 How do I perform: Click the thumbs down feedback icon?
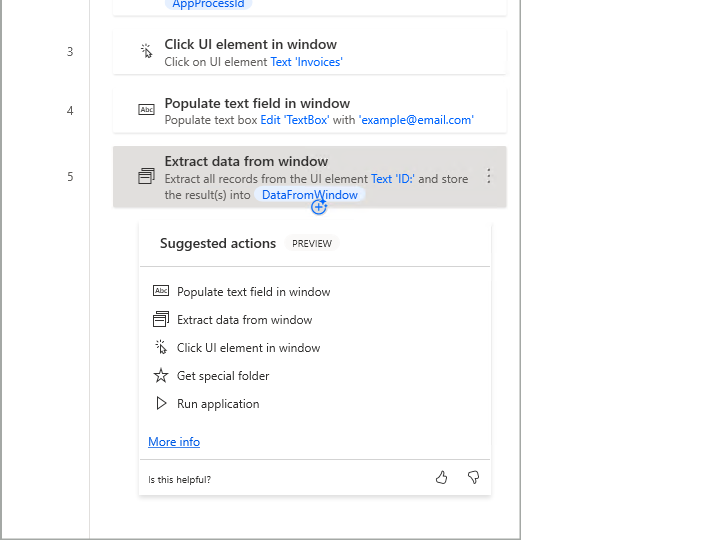(473, 478)
